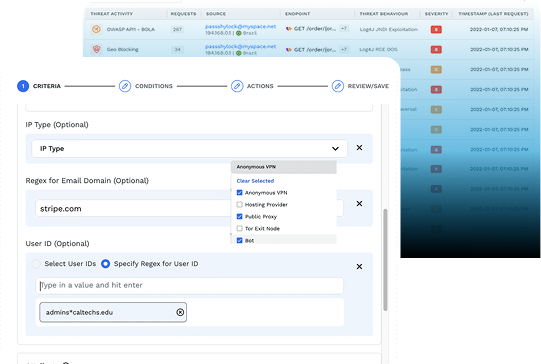Image resolution: width=541 pixels, height=364 pixels.
Task: Click the OWASP API1 - BOLA threat icon
Action: pyautogui.click(x=96, y=29)
